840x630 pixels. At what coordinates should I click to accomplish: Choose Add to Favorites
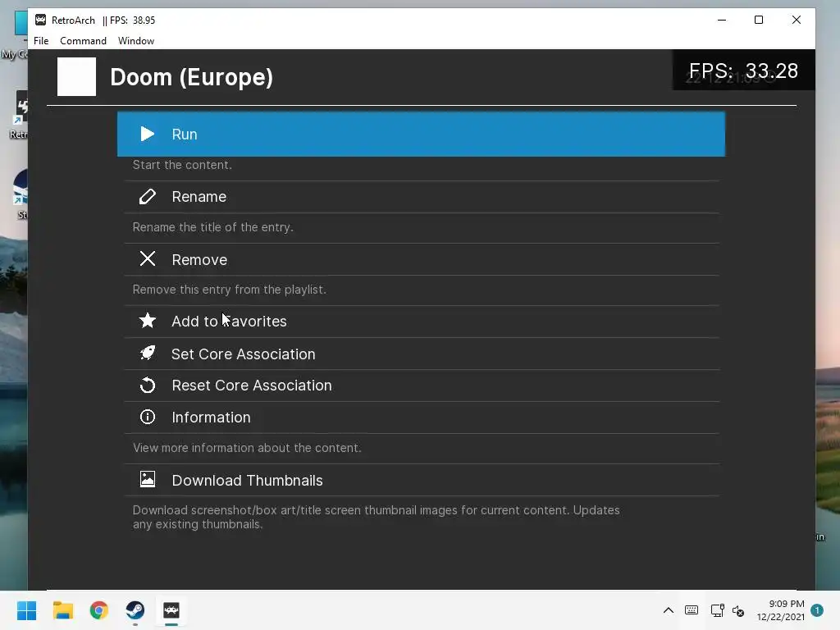(421, 322)
